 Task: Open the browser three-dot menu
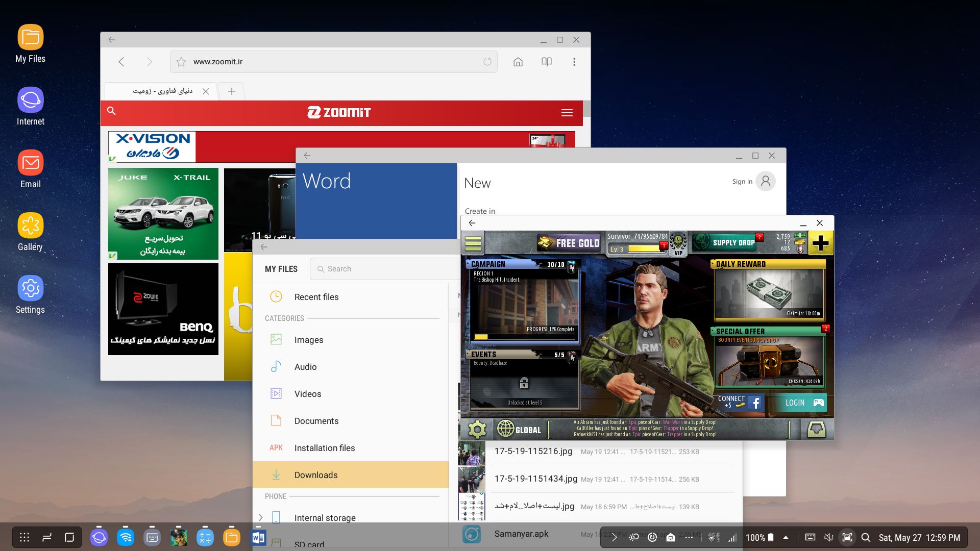pos(574,62)
